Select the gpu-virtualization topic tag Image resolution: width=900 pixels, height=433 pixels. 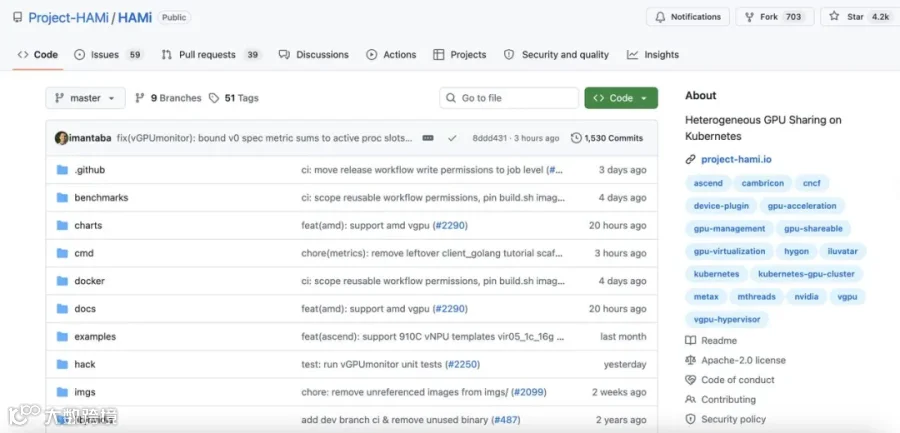click(x=729, y=252)
